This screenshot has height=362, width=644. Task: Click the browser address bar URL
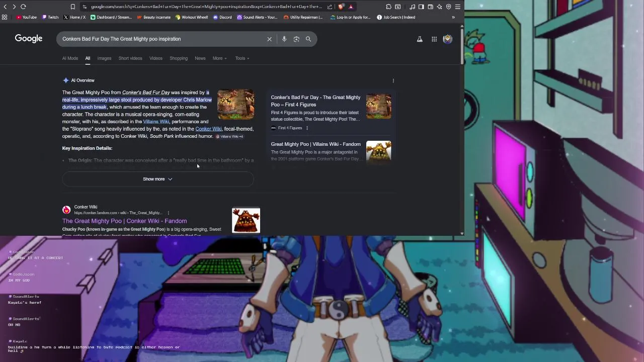point(206,7)
